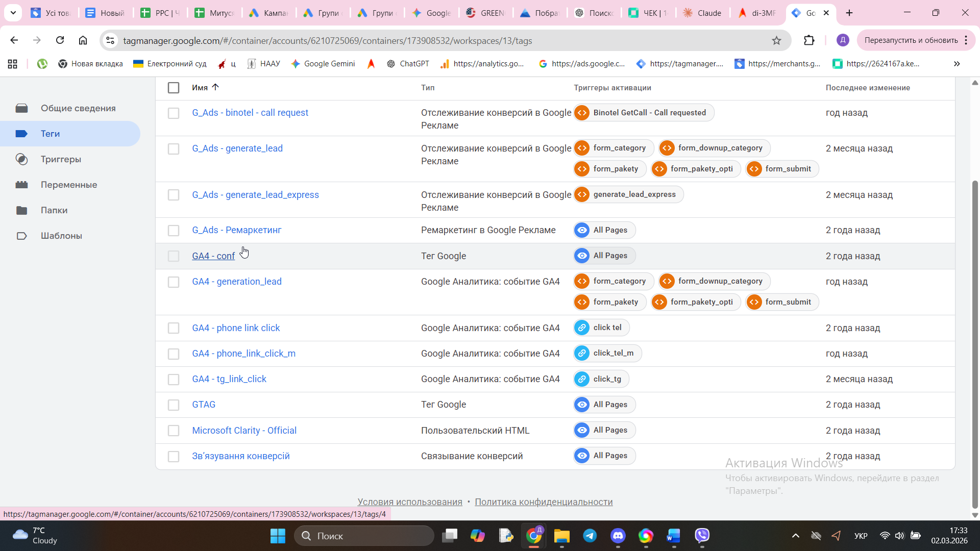Screen dimensions: 980x551
Task: Tick the checkbox for G_Ads - generate_lead
Action: (x=174, y=149)
